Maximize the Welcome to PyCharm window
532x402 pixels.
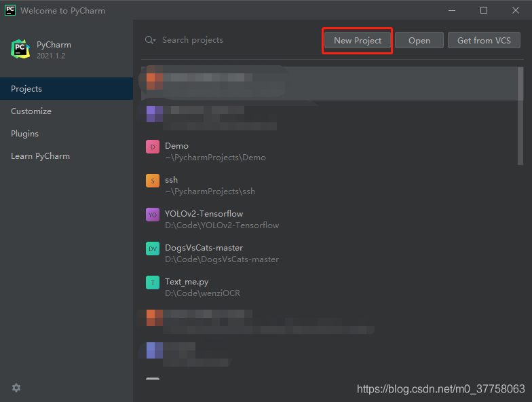pos(484,10)
